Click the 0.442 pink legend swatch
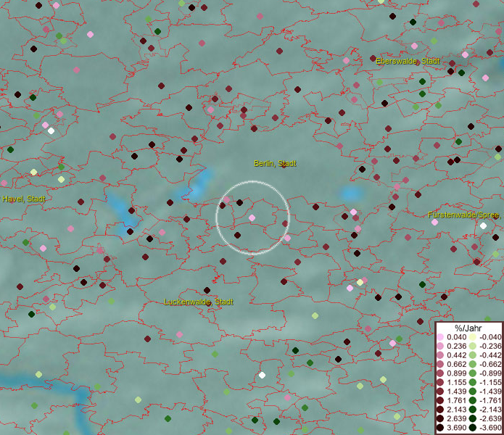The height and width of the screenshot is (435, 504). tap(440, 355)
